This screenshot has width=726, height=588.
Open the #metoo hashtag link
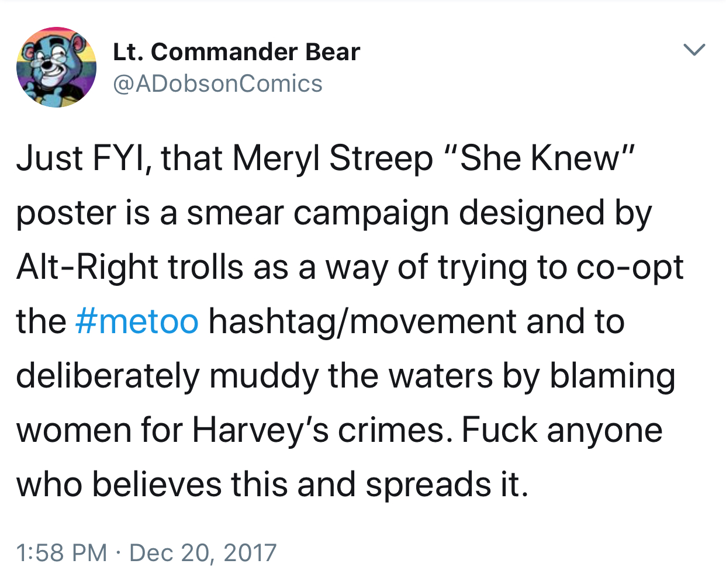pos(137,321)
